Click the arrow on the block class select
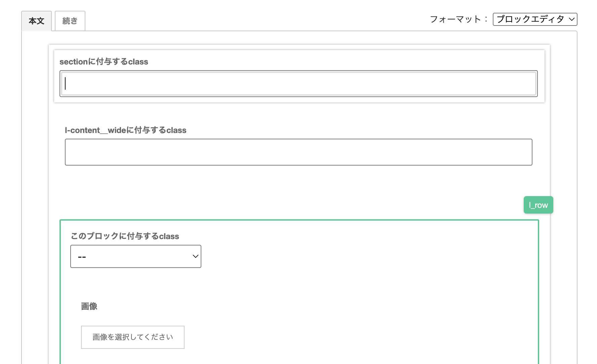Viewport: 597px width, 364px height. coord(195,256)
